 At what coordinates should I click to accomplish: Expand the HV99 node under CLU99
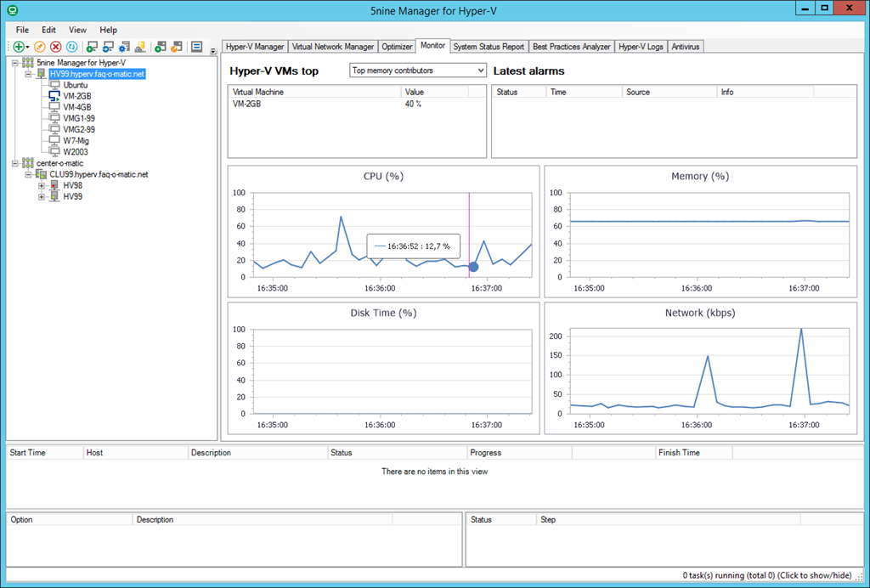(42, 197)
